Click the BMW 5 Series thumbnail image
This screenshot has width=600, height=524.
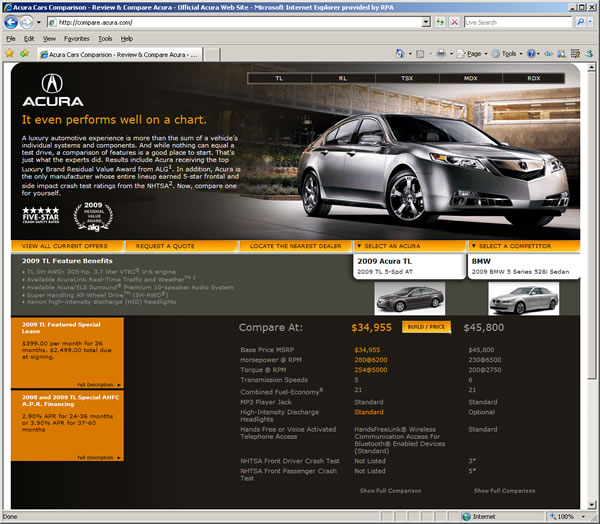pyautogui.click(x=518, y=298)
